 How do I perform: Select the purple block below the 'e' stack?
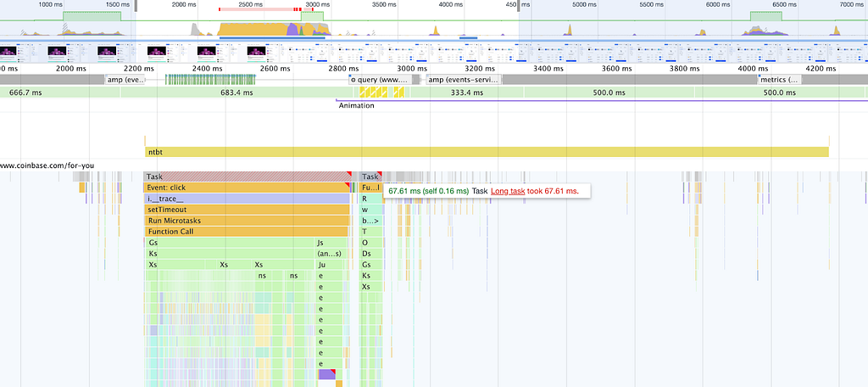click(326, 374)
